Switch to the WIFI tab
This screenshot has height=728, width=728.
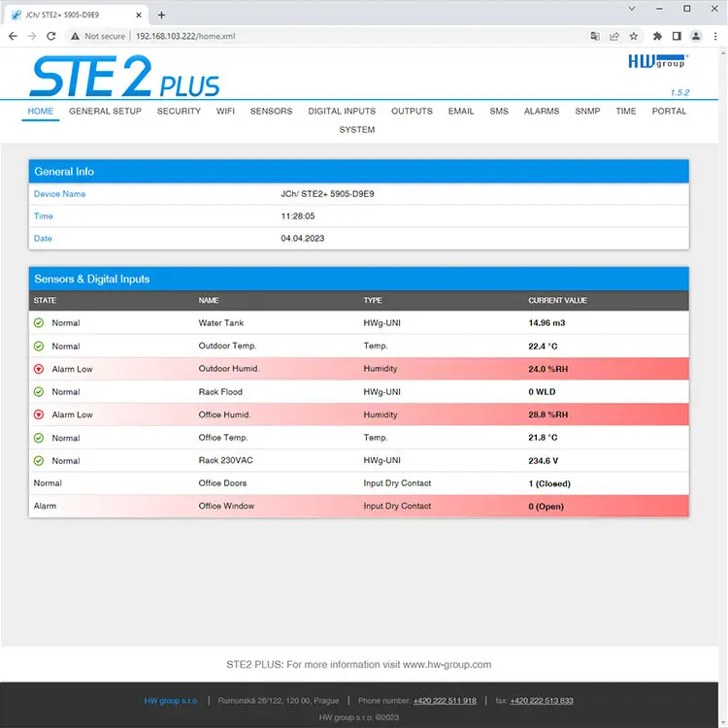tap(225, 111)
